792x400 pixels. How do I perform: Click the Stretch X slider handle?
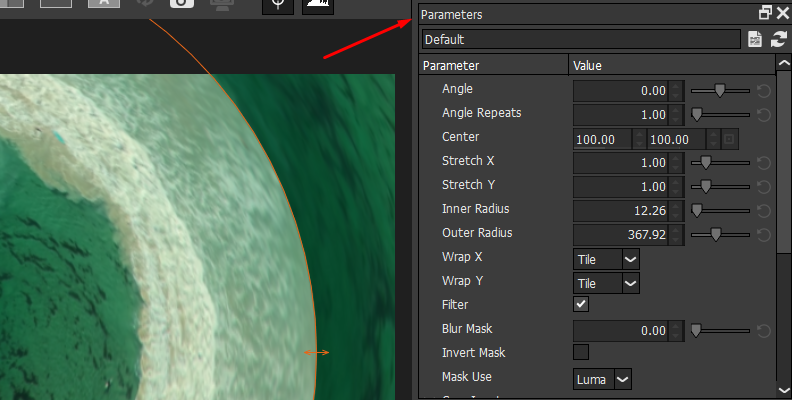pyautogui.click(x=706, y=163)
